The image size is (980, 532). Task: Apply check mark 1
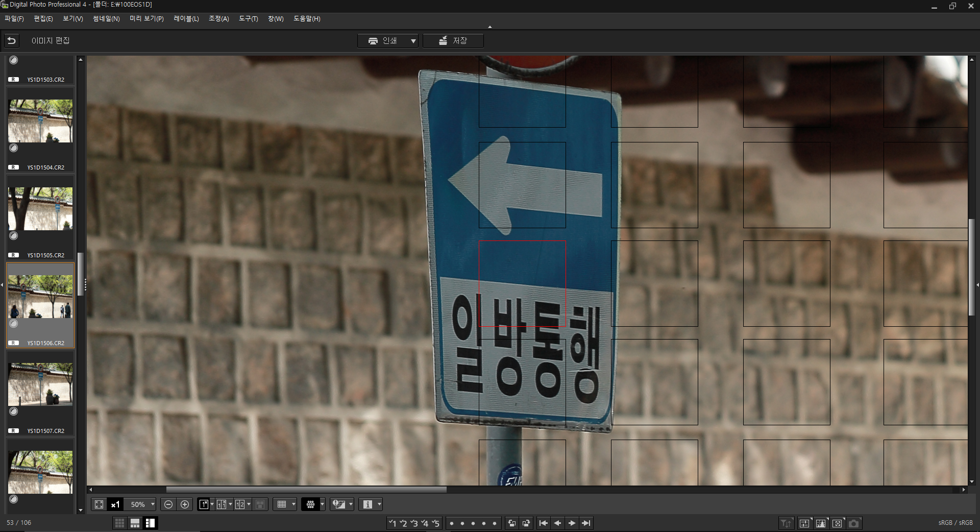pos(392,523)
